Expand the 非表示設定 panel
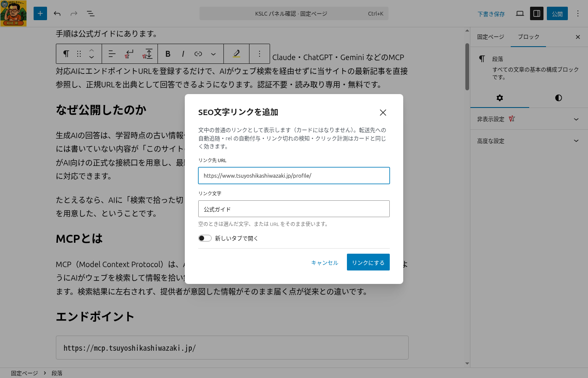This screenshot has height=378, width=588. click(529, 119)
